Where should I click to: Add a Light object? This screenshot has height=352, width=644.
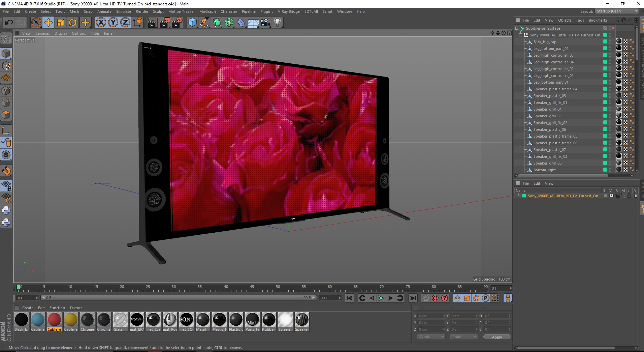tap(278, 23)
